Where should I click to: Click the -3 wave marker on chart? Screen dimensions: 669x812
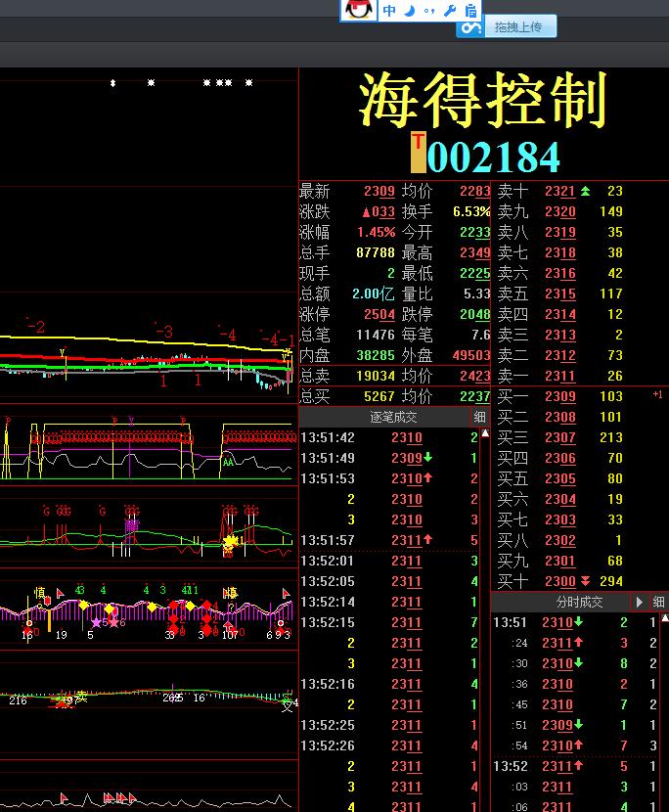click(x=163, y=332)
